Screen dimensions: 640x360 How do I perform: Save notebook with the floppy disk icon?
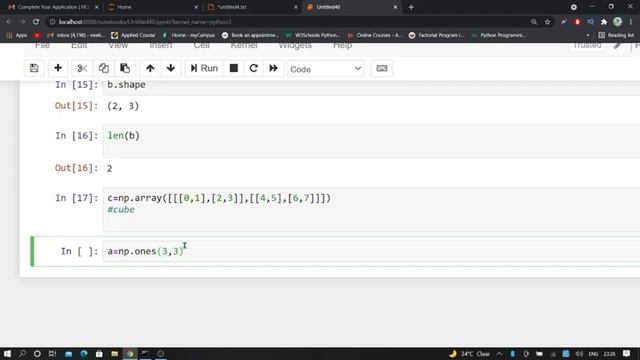(34, 68)
